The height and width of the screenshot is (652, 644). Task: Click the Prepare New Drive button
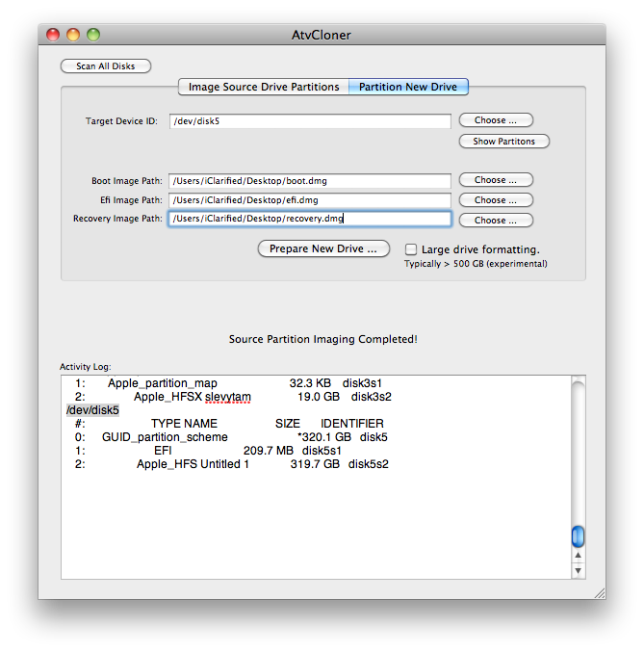pyautogui.click(x=323, y=248)
